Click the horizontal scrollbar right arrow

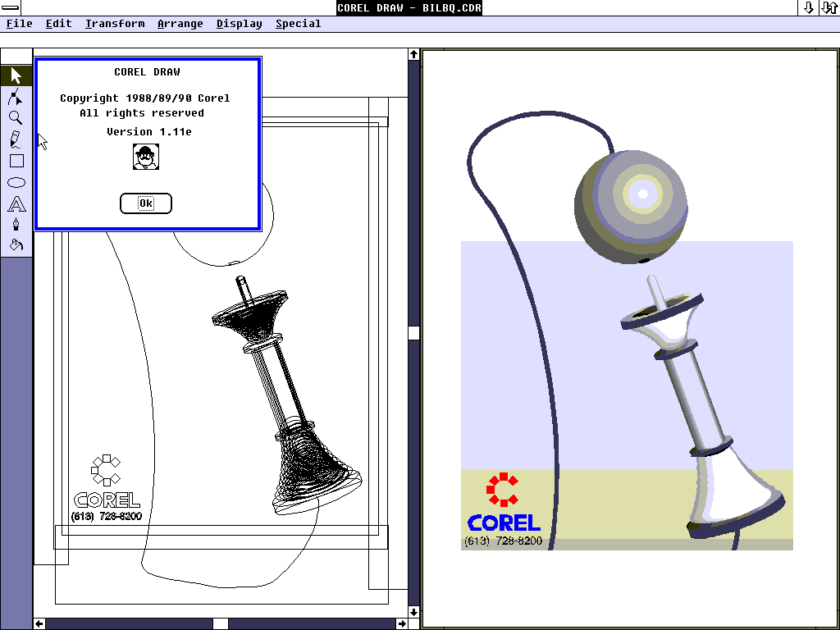402,623
